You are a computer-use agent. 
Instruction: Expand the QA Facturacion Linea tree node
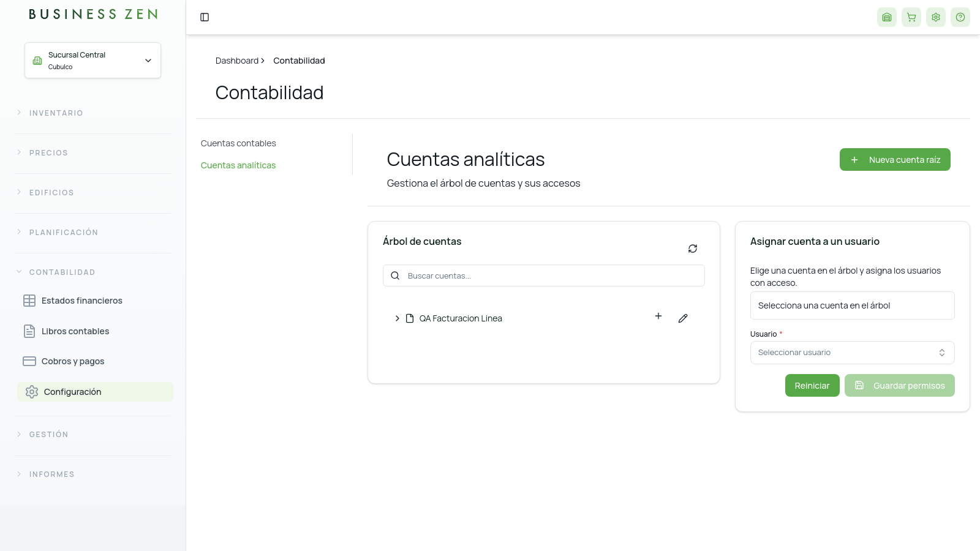pyautogui.click(x=397, y=318)
